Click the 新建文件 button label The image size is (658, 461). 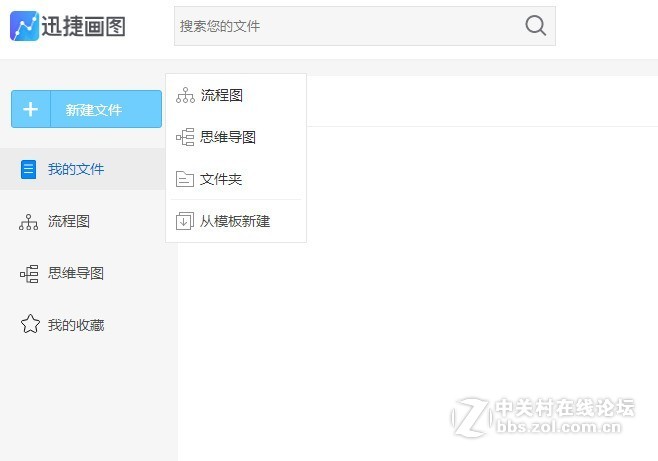(x=94, y=110)
